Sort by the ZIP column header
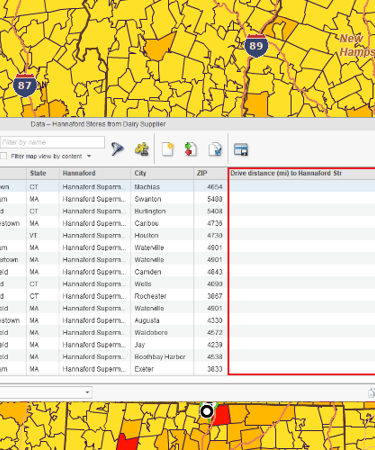The height and width of the screenshot is (450, 375). click(x=210, y=173)
